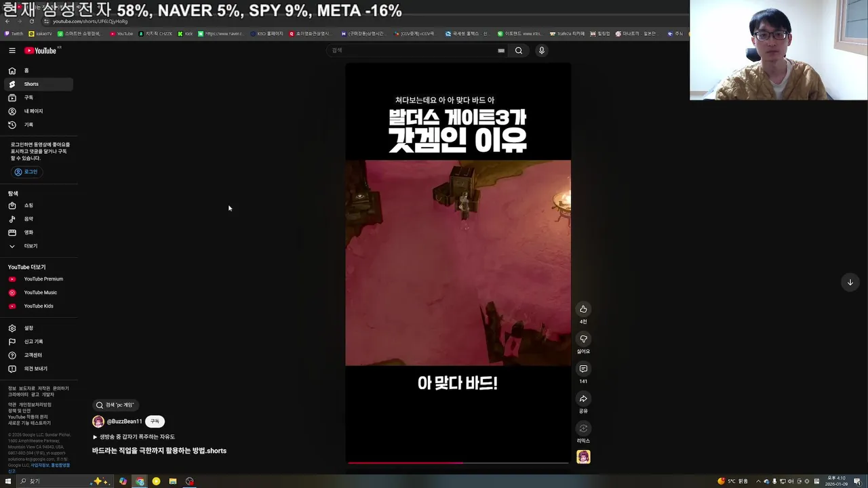The image size is (868, 488).
Task: Open the KBO 홈페이지 bookmark
Action: click(267, 33)
